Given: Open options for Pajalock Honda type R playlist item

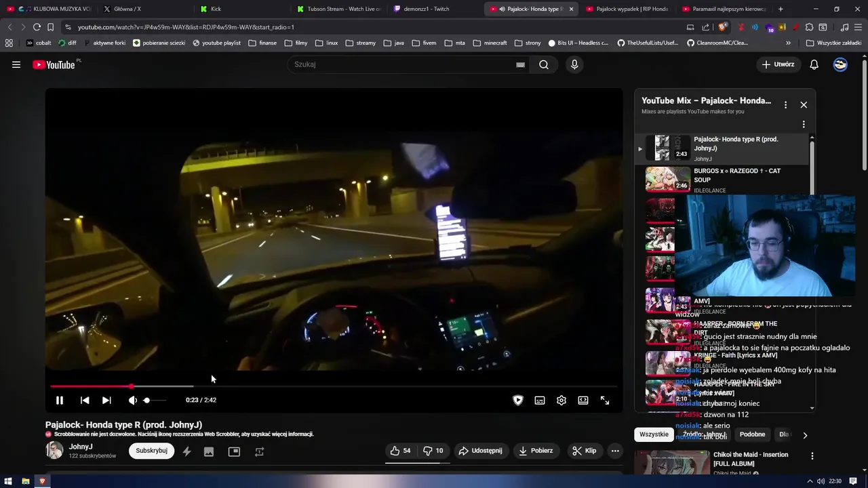Looking at the screenshot, I should click(804, 125).
